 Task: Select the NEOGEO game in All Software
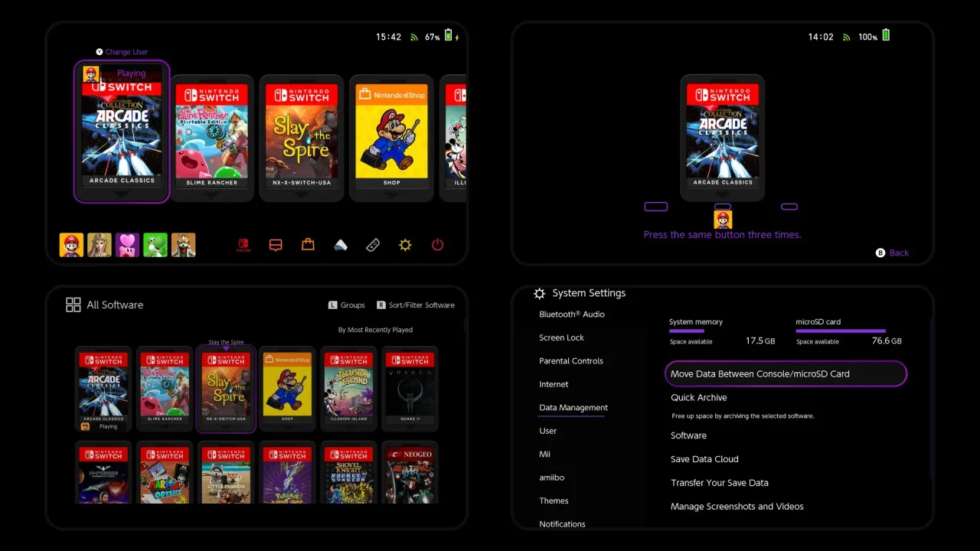(410, 473)
